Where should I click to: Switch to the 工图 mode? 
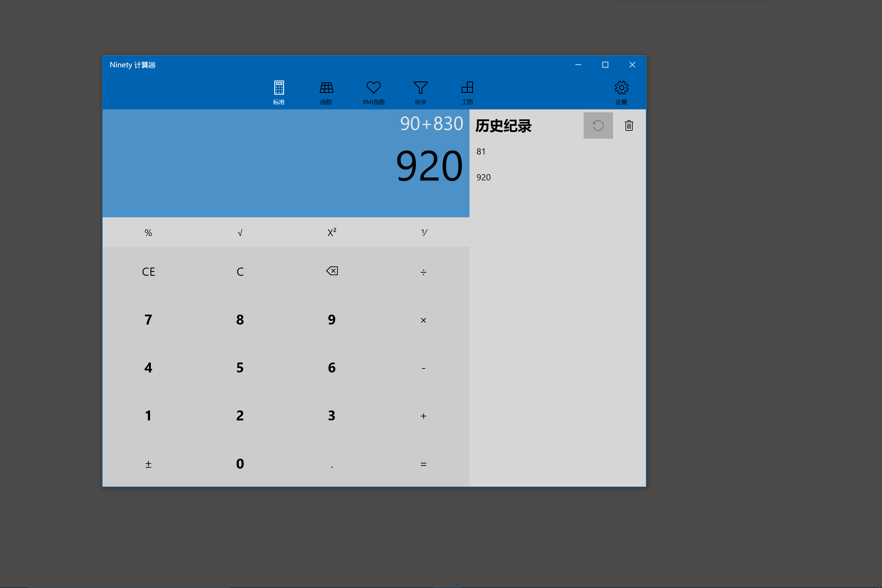click(467, 92)
